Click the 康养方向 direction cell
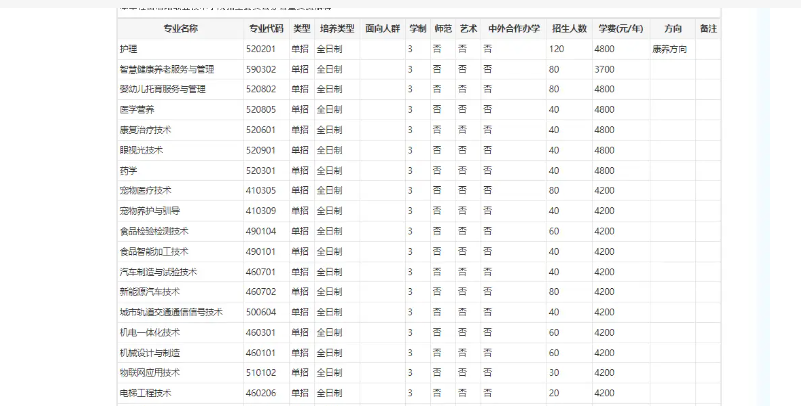The image size is (801, 406). click(x=668, y=49)
